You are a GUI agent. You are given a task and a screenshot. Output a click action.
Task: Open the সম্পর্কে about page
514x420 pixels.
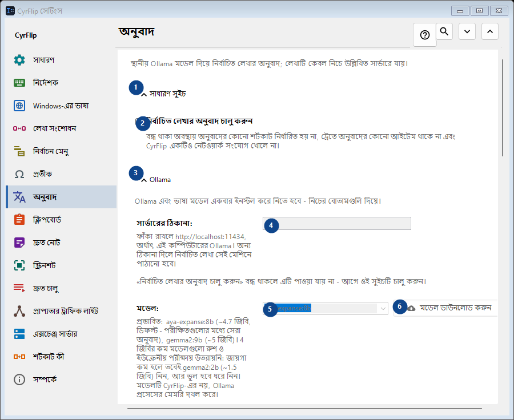click(x=61, y=379)
